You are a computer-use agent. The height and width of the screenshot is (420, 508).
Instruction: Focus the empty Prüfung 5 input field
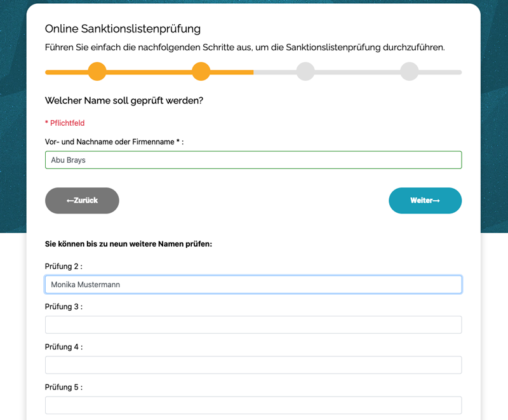point(253,405)
